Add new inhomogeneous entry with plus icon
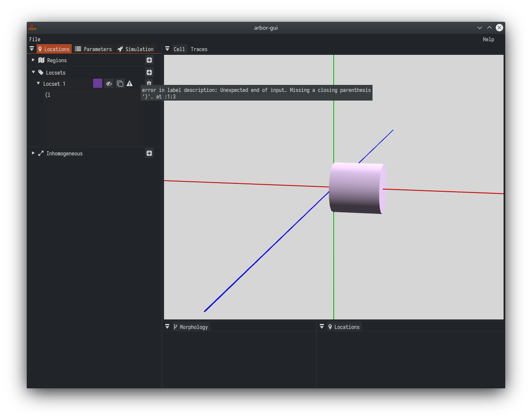Image resolution: width=532 pixels, height=420 pixels. [149, 153]
